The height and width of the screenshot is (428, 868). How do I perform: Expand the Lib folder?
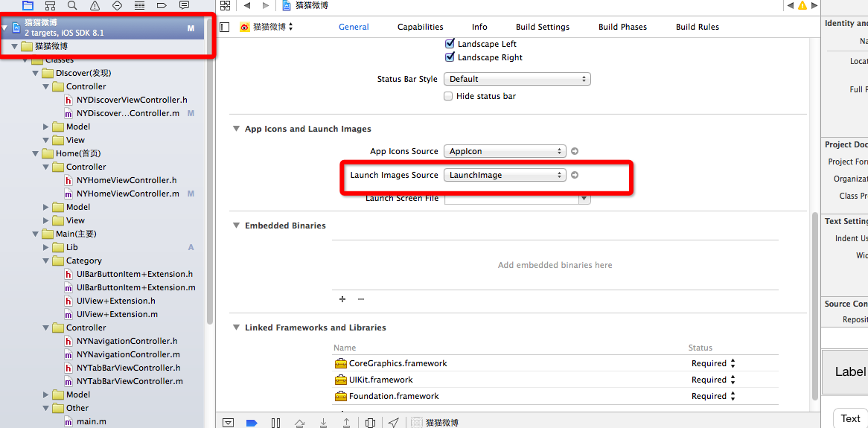click(x=46, y=248)
